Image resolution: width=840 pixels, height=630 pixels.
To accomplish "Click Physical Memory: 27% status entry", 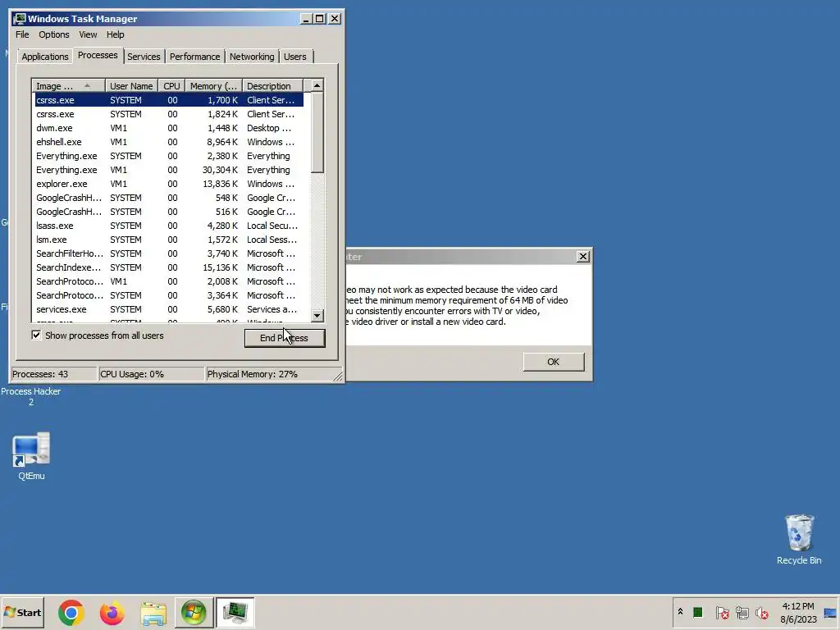I will click(269, 374).
